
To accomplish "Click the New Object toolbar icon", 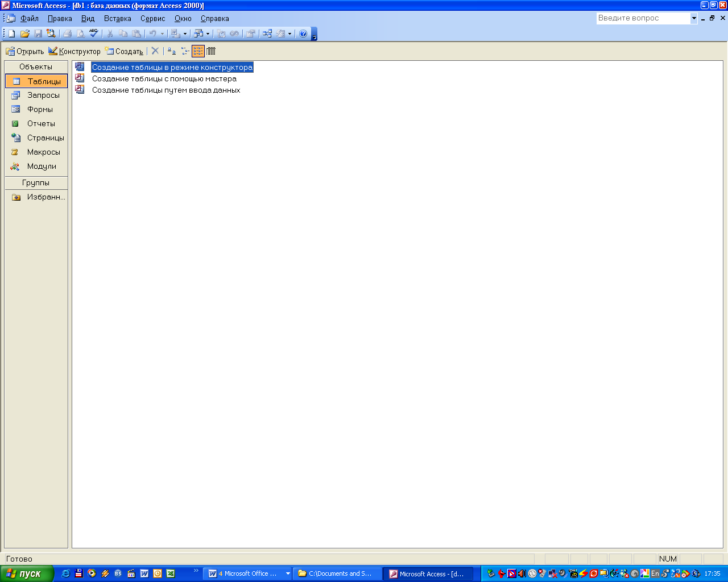I will coord(280,34).
